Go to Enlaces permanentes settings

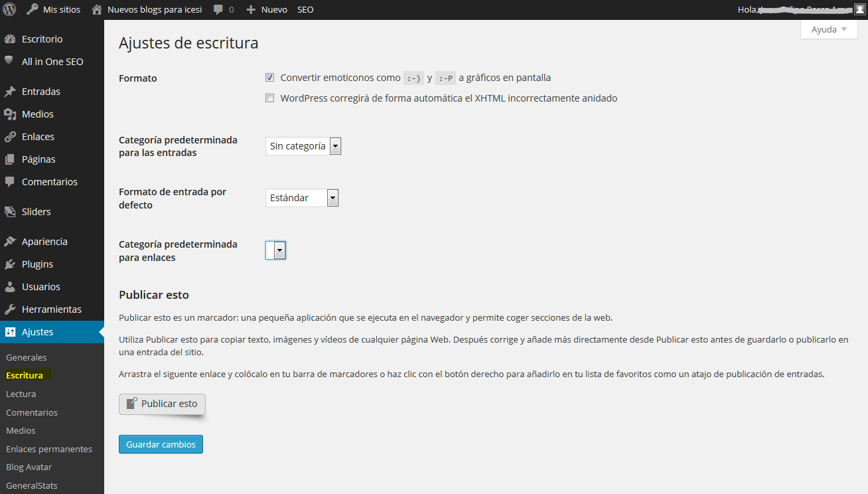tap(49, 449)
